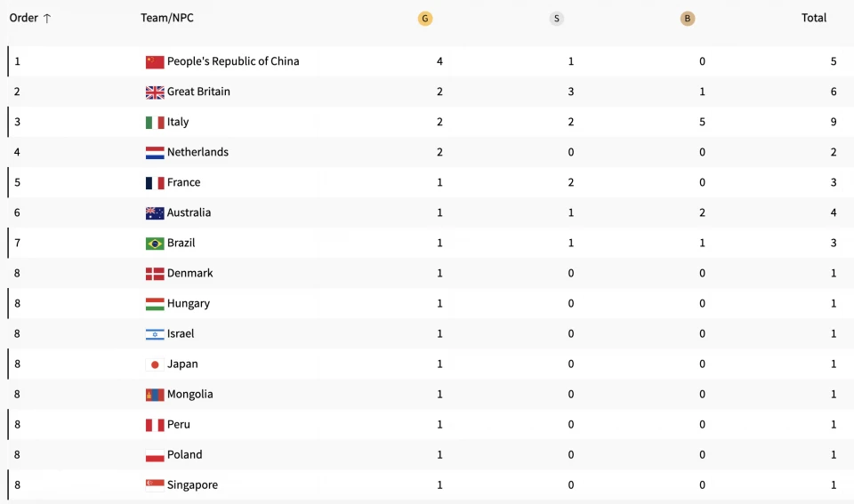
Task: Click the Australia flag icon
Action: (x=155, y=213)
